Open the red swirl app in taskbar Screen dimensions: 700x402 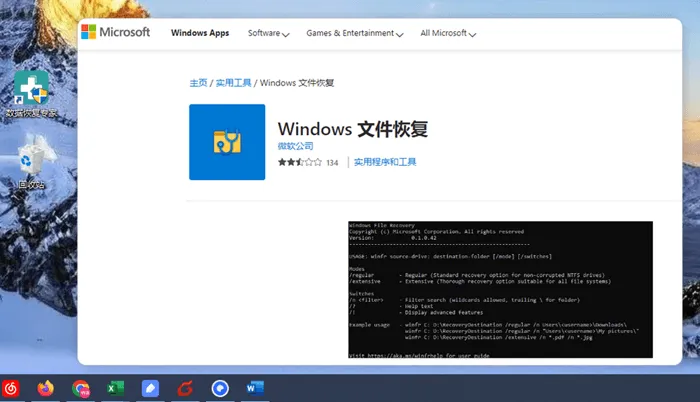(185, 389)
